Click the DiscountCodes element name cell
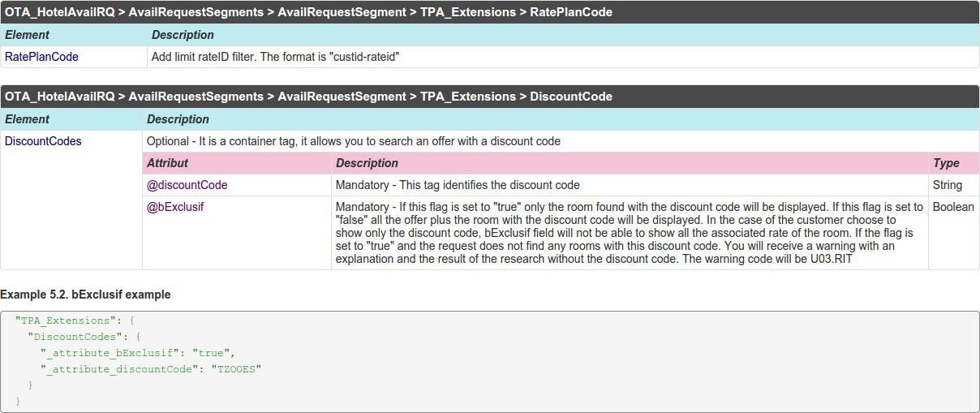 (x=44, y=141)
